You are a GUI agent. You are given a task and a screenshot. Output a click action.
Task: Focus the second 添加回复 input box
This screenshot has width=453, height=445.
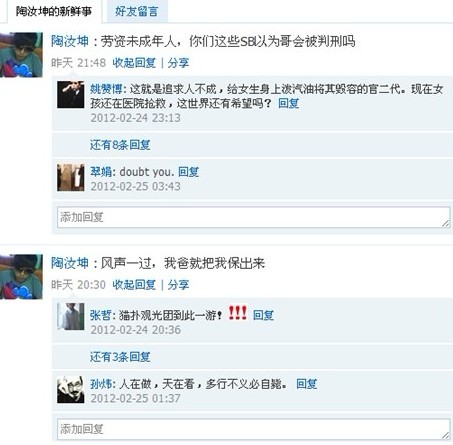click(x=254, y=429)
